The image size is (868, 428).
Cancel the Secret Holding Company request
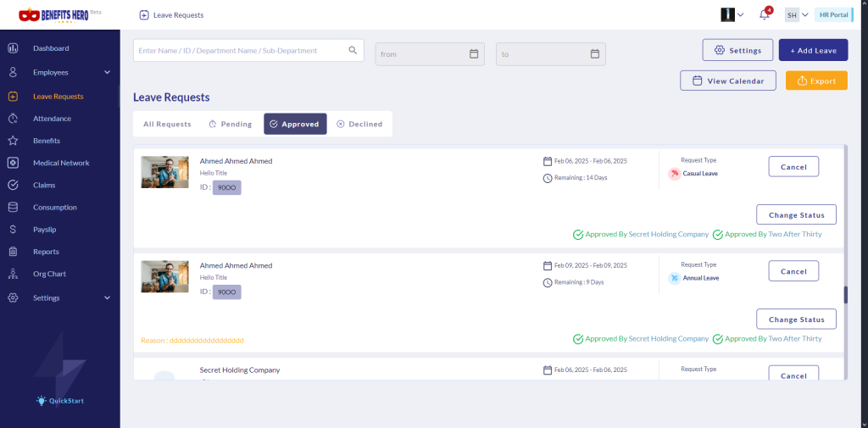(793, 374)
